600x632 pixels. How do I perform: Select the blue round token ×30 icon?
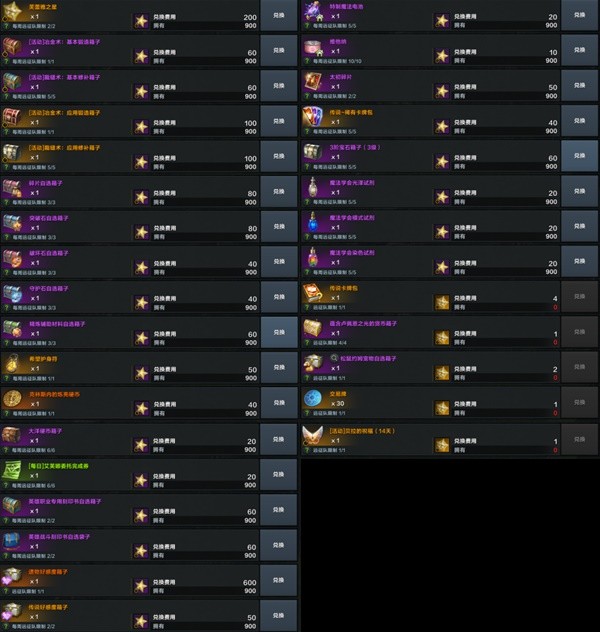[x=313, y=399]
